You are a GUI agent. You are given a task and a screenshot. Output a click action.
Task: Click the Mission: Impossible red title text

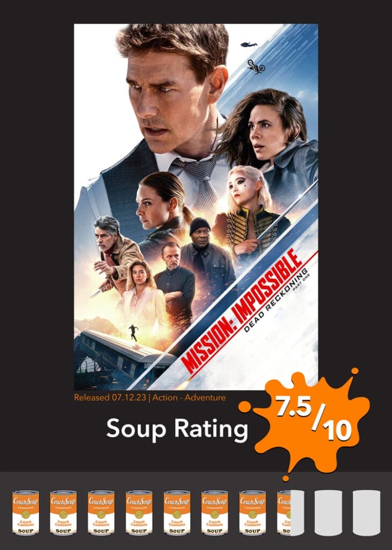(241, 310)
